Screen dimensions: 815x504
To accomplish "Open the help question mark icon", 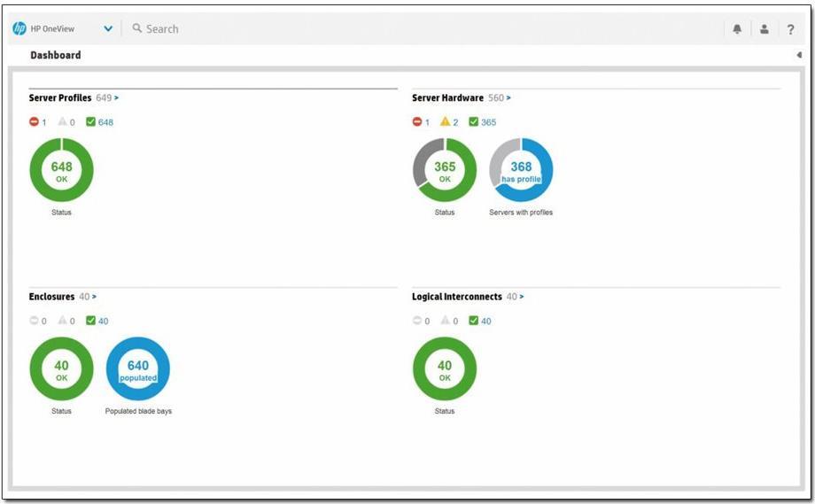I will pyautogui.click(x=791, y=29).
